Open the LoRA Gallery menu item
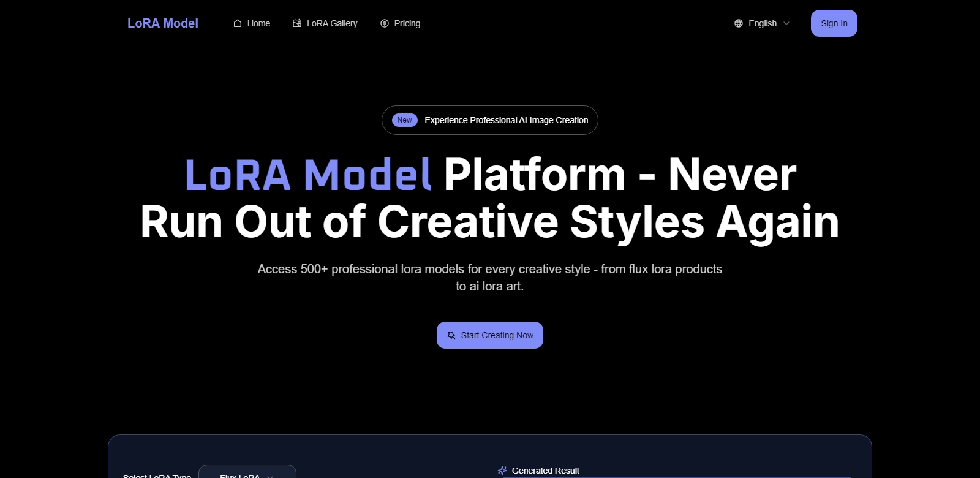The width and height of the screenshot is (980, 478). (332, 23)
